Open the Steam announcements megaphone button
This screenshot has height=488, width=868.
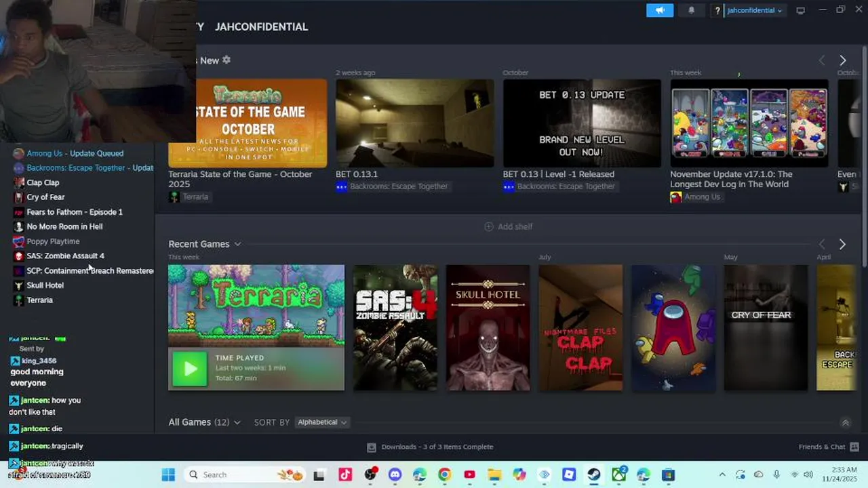pos(660,10)
